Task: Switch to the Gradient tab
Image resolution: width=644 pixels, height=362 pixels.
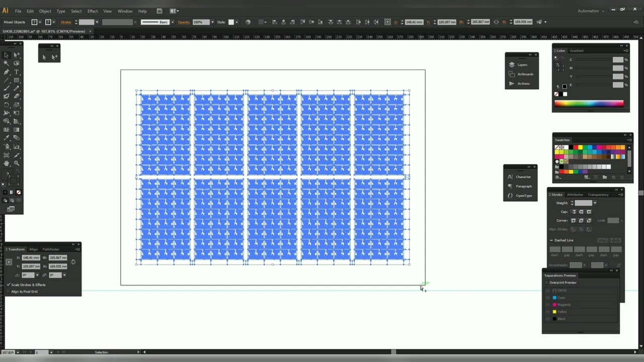Action: (x=577, y=51)
